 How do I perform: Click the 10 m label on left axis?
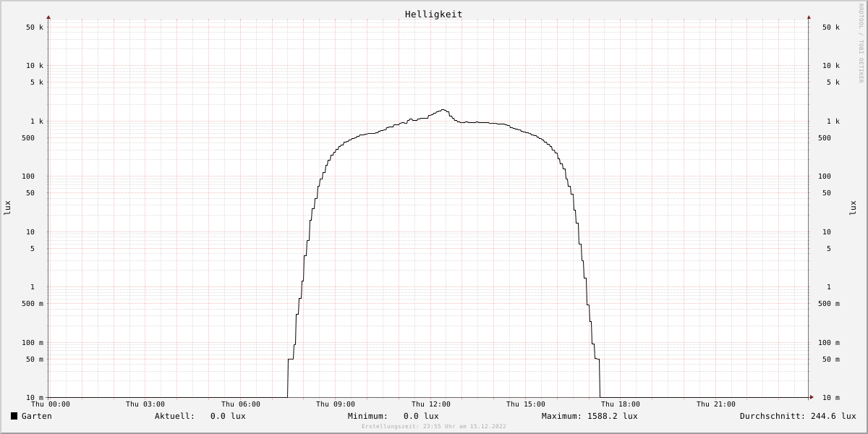35,398
